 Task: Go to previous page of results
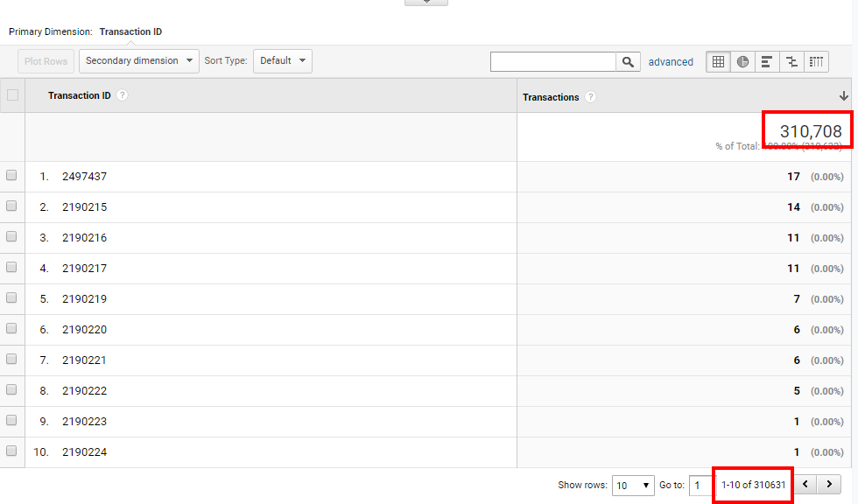tap(805, 485)
